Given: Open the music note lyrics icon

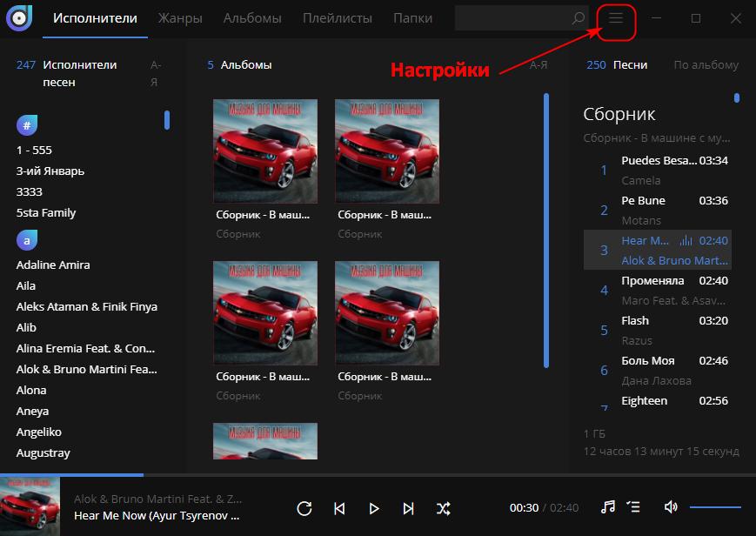Looking at the screenshot, I should (x=608, y=507).
